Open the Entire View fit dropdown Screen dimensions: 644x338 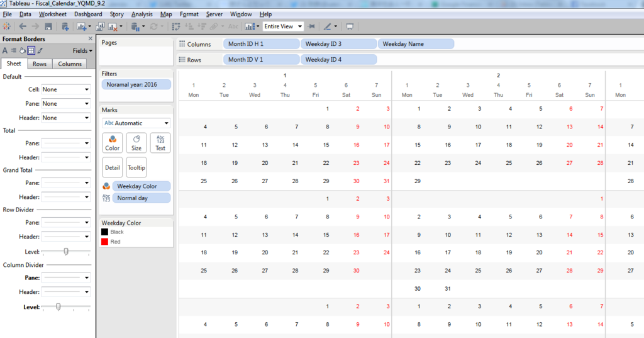[x=282, y=26]
